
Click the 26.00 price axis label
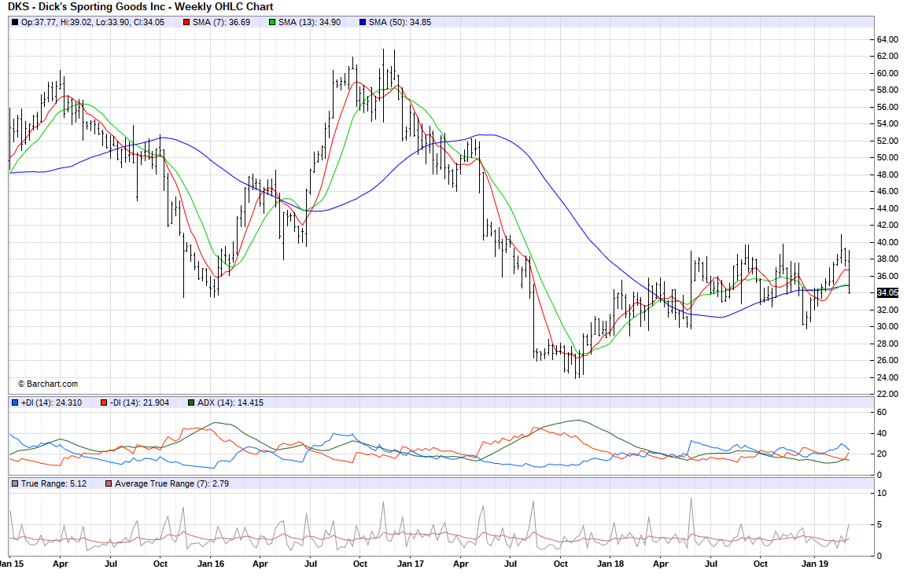tap(887, 361)
